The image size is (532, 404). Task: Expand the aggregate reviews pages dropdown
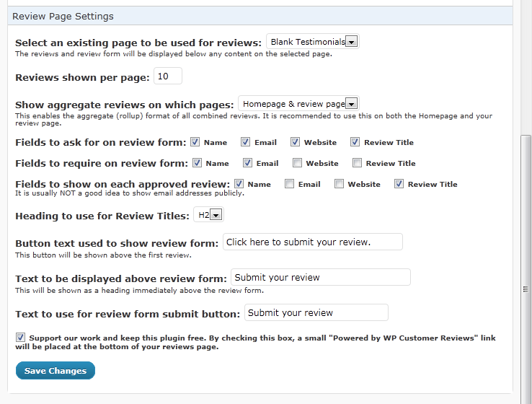pyautogui.click(x=298, y=104)
